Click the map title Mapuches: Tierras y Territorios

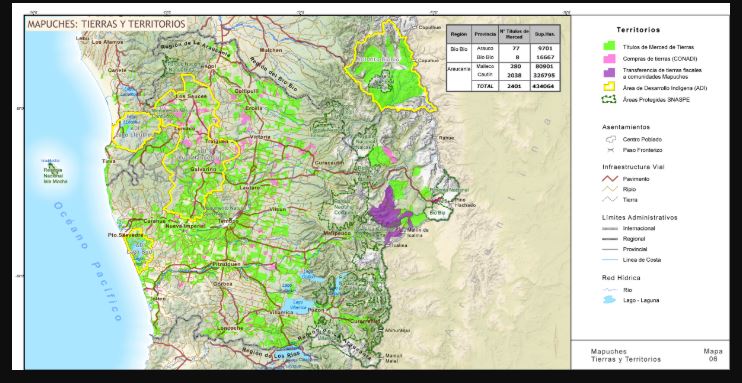pyautogui.click(x=106, y=24)
